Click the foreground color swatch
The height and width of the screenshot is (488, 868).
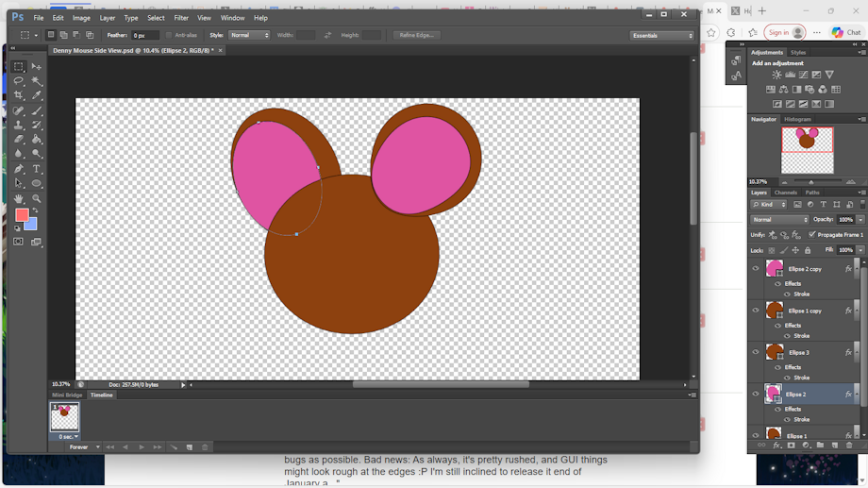click(22, 215)
